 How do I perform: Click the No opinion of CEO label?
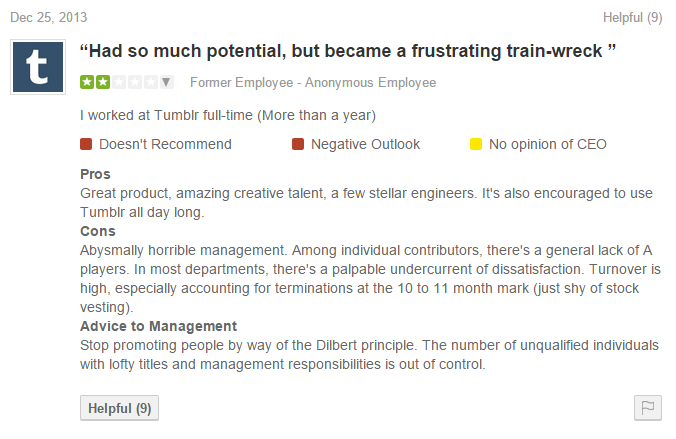click(547, 144)
